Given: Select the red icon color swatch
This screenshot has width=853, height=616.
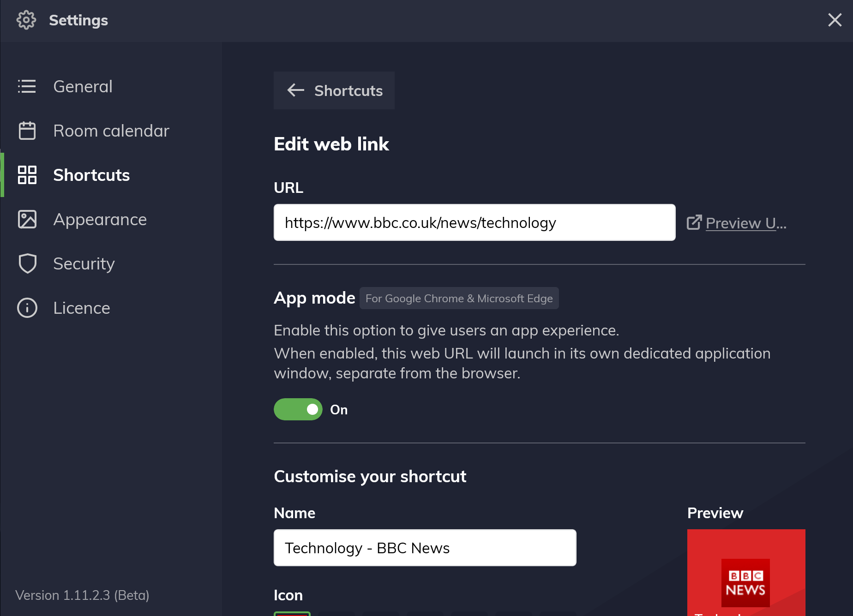Looking at the screenshot, I should coord(292,614).
